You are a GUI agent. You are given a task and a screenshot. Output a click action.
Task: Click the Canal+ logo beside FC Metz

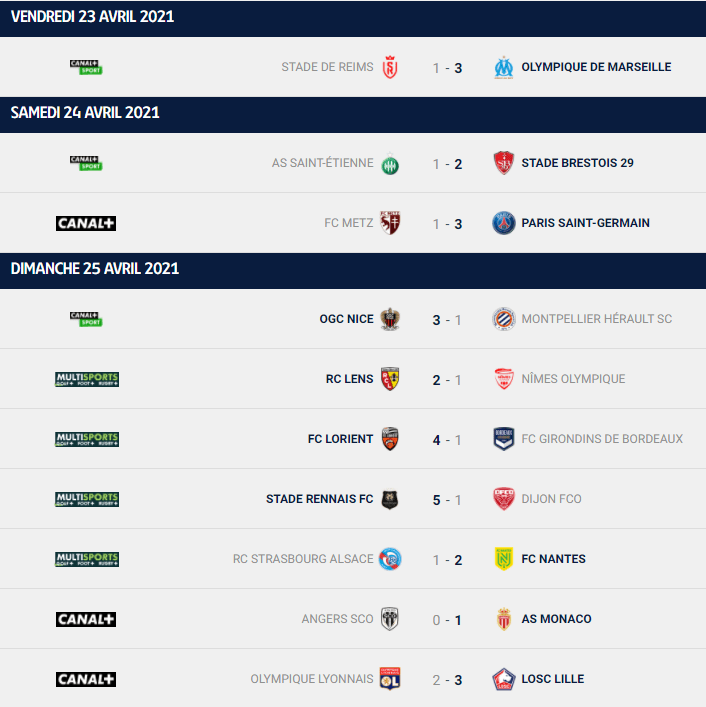coord(86,223)
